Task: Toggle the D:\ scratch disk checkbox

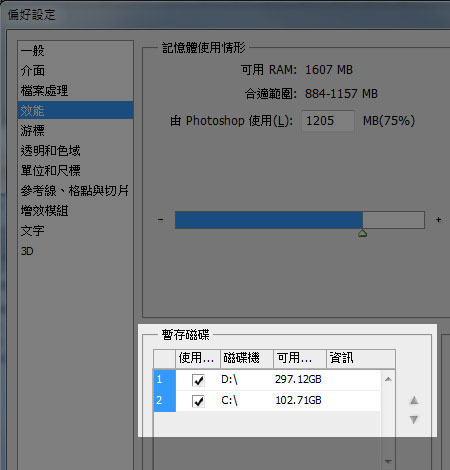Action: [198, 380]
